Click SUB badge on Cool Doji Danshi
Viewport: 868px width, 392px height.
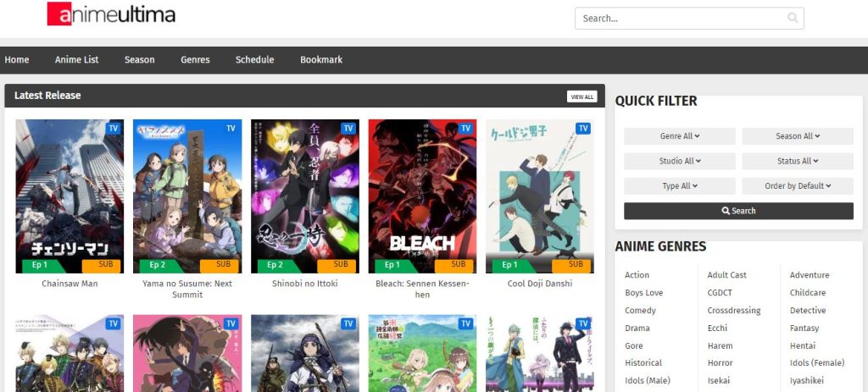click(x=571, y=265)
